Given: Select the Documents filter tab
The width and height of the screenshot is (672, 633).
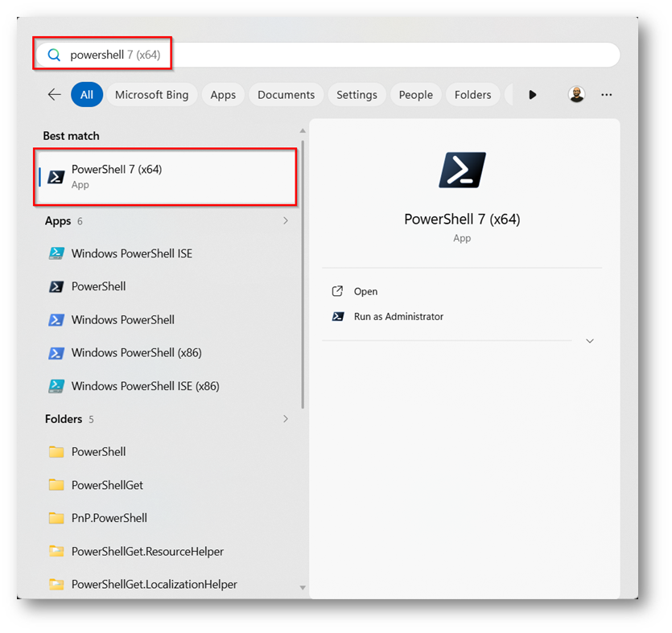Looking at the screenshot, I should click(286, 94).
